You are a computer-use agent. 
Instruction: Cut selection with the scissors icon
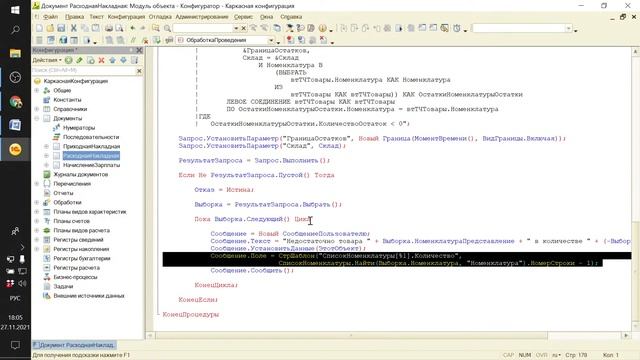click(x=73, y=28)
